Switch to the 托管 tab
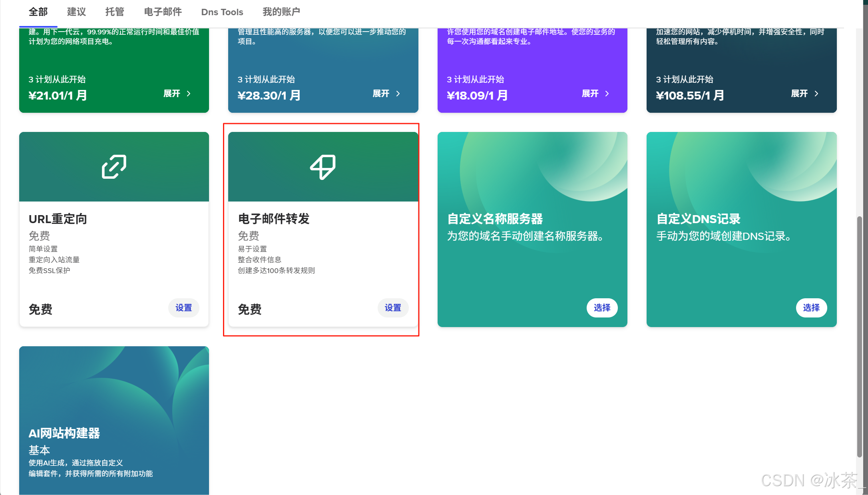Viewport: 868px width, 495px height. pos(115,12)
